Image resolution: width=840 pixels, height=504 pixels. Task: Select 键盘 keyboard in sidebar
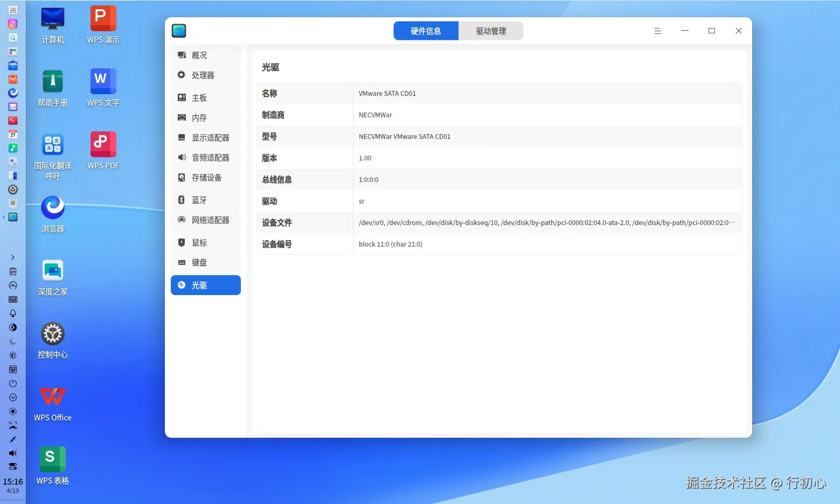click(x=205, y=263)
